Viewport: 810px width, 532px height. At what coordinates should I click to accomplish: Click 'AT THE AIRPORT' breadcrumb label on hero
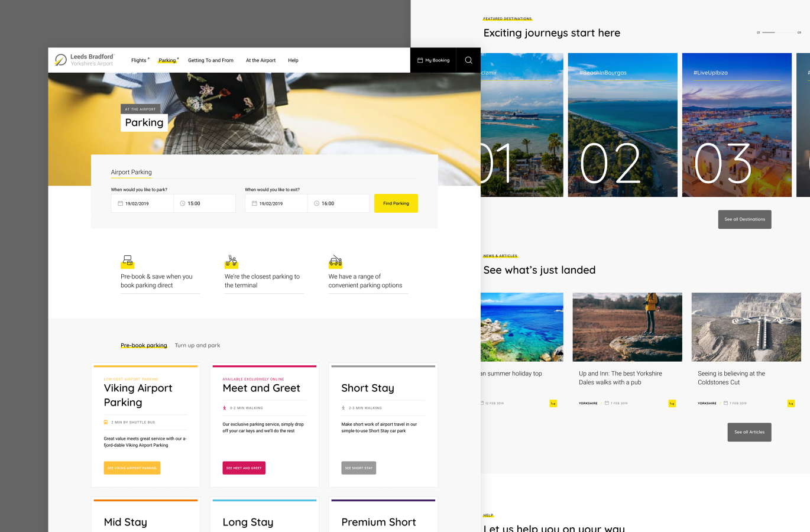pyautogui.click(x=140, y=109)
